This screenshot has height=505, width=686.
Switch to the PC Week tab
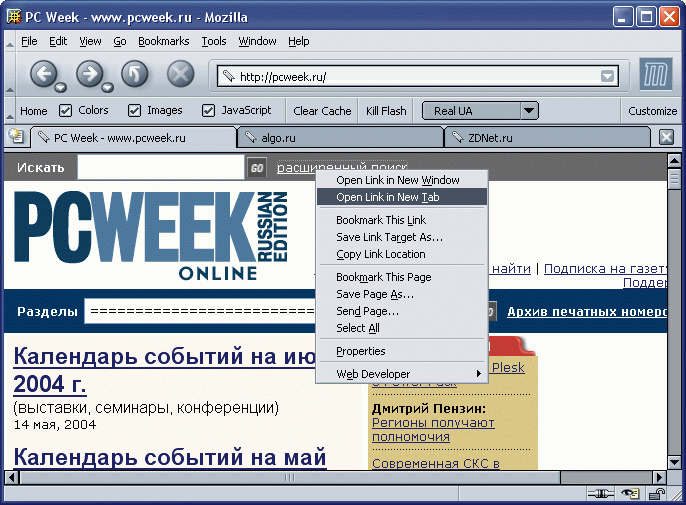[133, 138]
